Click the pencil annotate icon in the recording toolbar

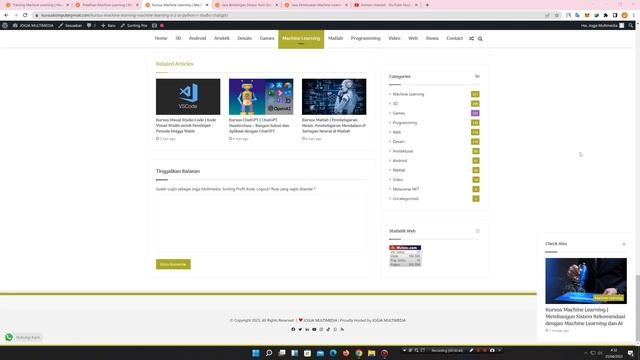[471, 350]
